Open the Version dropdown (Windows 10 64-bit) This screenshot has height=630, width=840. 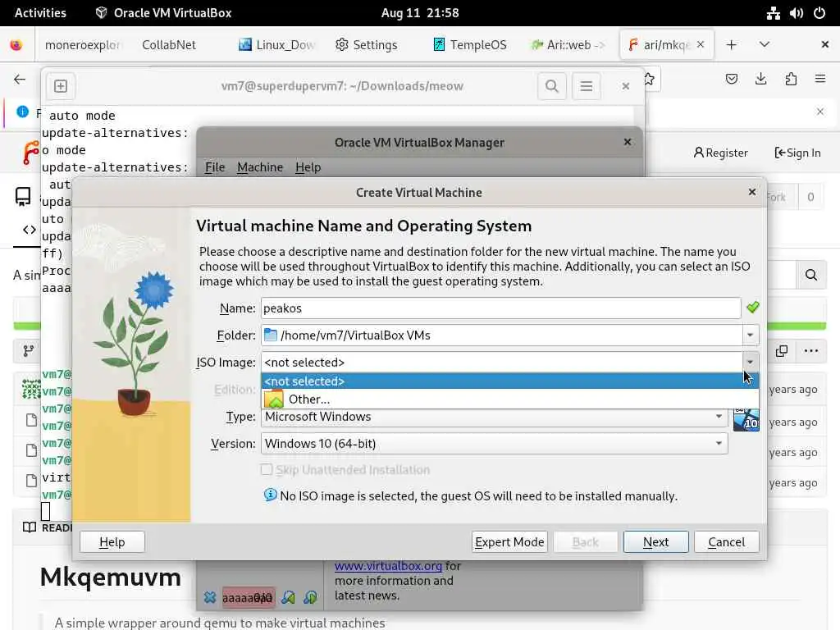click(494, 444)
